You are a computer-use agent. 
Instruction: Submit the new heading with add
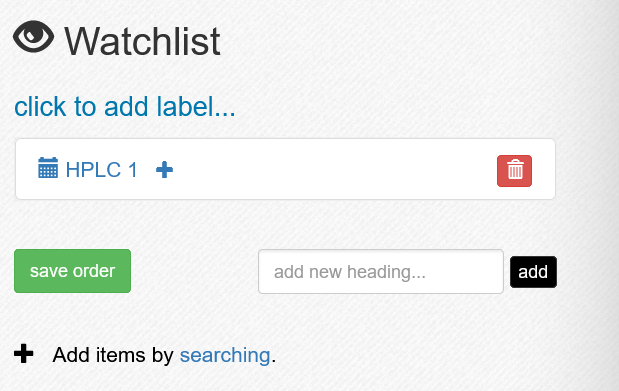[533, 272]
